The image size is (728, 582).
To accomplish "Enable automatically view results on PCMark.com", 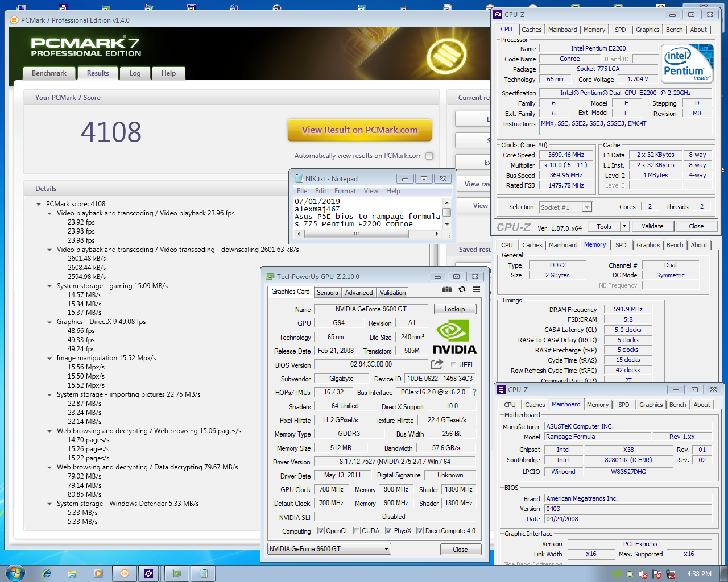I will [x=429, y=156].
